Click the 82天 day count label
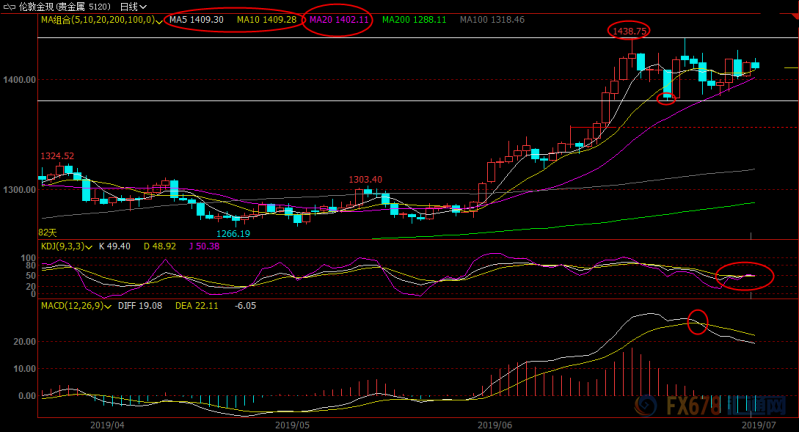This screenshot has height=432, width=799. point(47,233)
